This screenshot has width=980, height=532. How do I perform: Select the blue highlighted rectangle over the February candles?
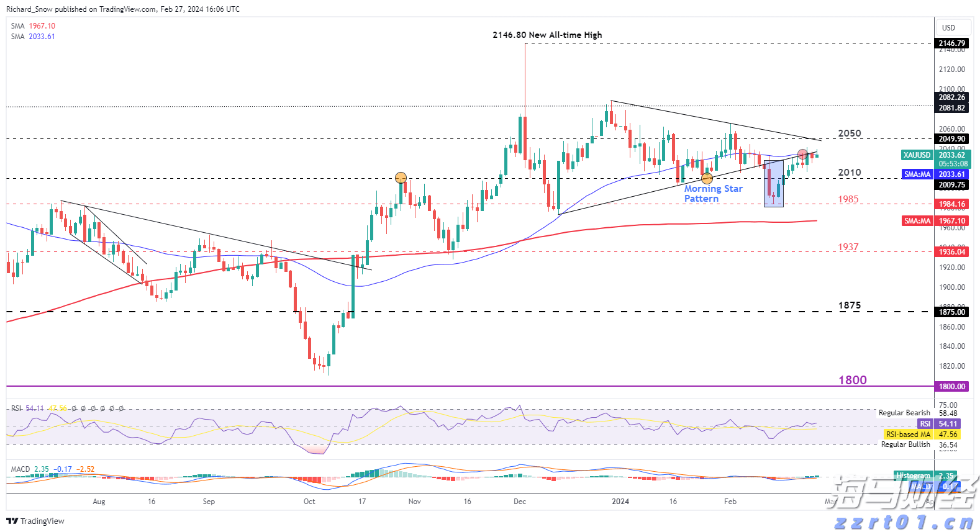pyautogui.click(x=774, y=184)
